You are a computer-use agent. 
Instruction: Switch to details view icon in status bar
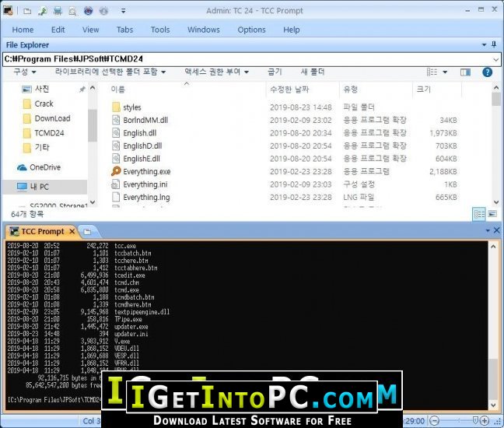479,213
